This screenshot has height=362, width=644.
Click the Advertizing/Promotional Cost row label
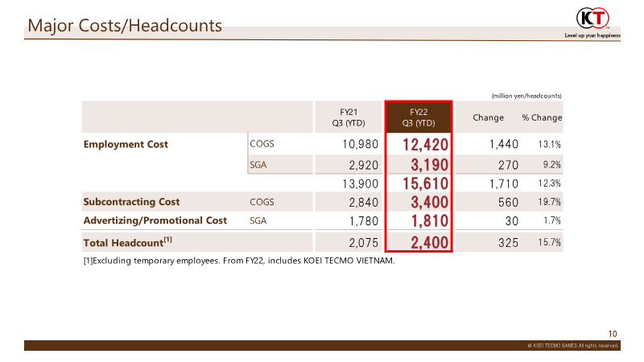(155, 220)
